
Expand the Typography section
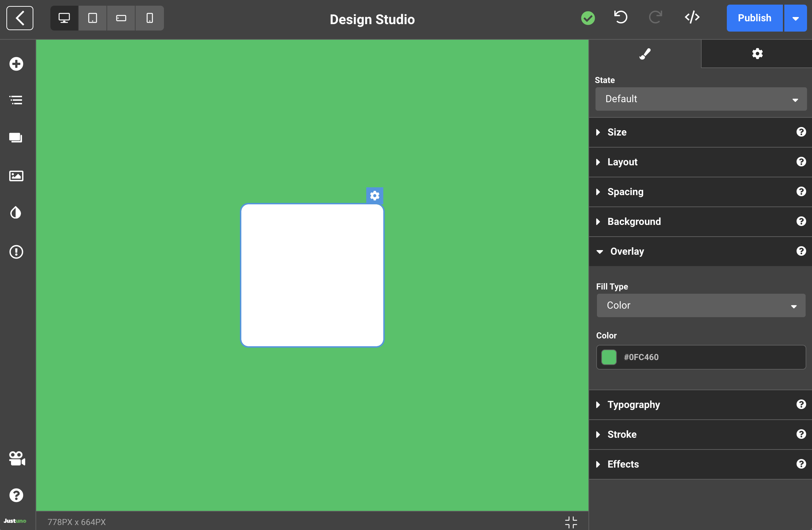click(633, 405)
